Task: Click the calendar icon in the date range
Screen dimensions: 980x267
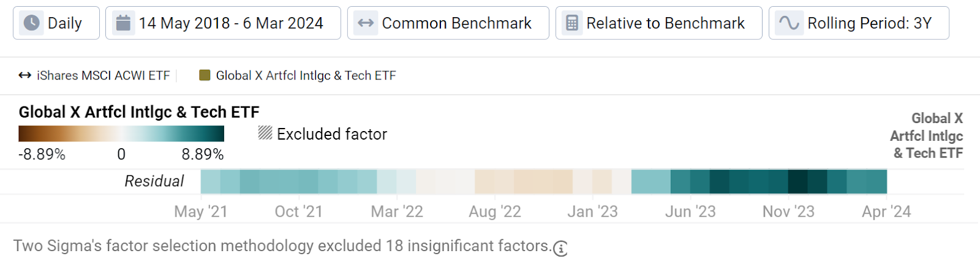Action: 123,23
